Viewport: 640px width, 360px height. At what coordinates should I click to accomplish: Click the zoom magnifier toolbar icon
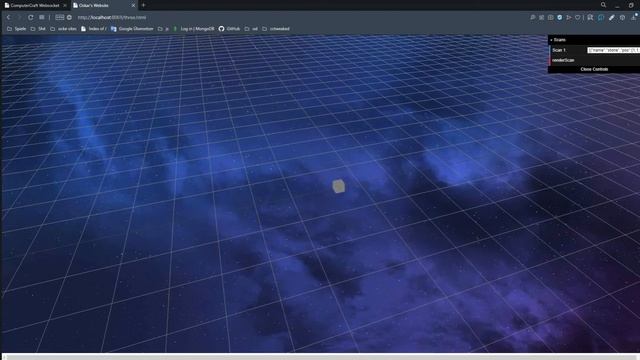click(x=533, y=18)
